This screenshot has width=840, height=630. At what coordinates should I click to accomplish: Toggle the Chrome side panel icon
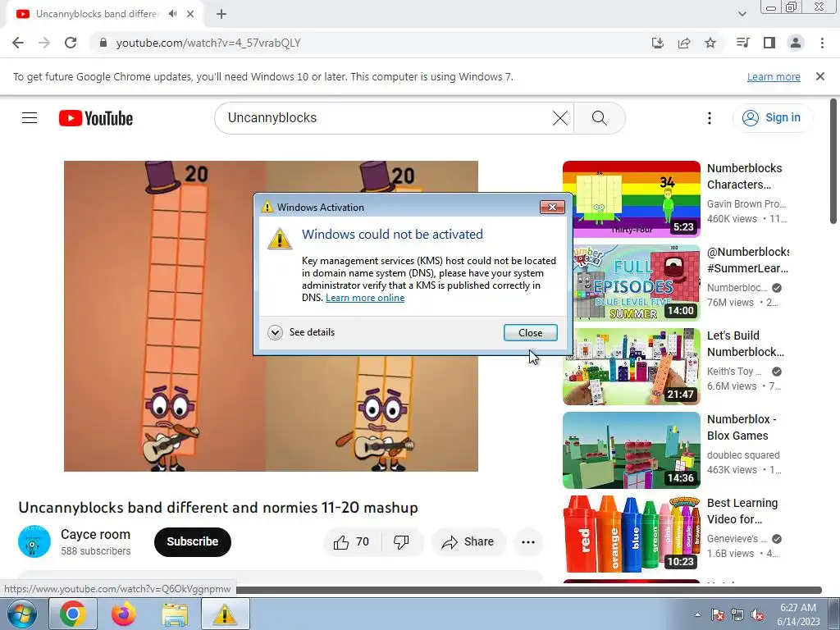coord(769,43)
